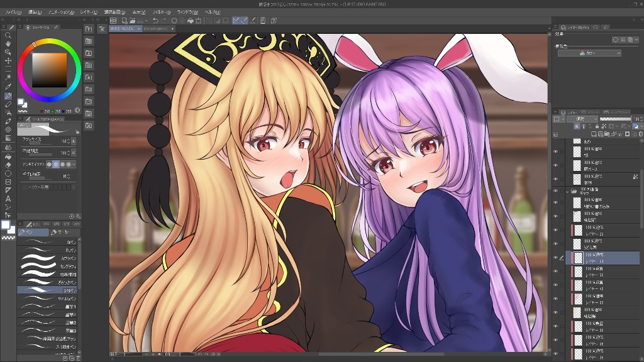
Task: Open the star-marked material palette icon
Action: click(x=89, y=77)
